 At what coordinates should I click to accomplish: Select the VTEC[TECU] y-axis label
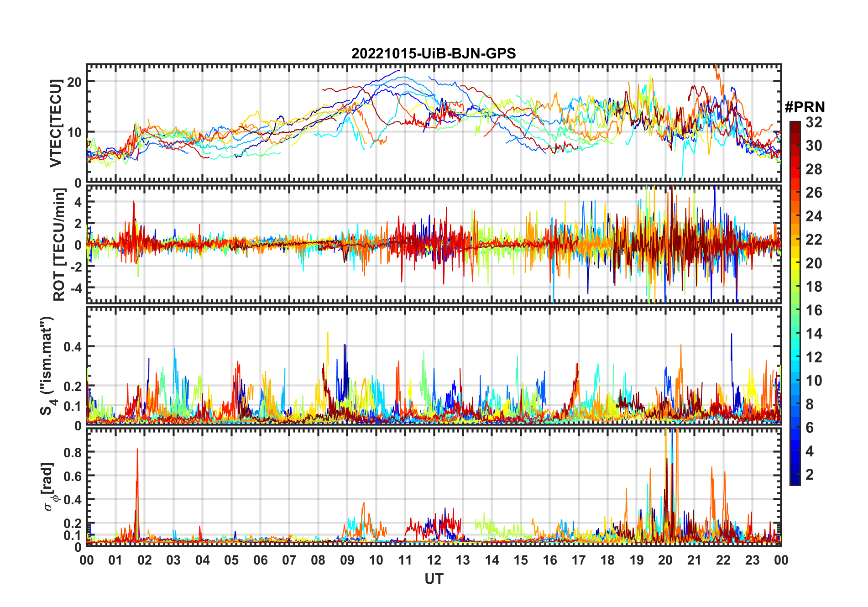point(56,123)
